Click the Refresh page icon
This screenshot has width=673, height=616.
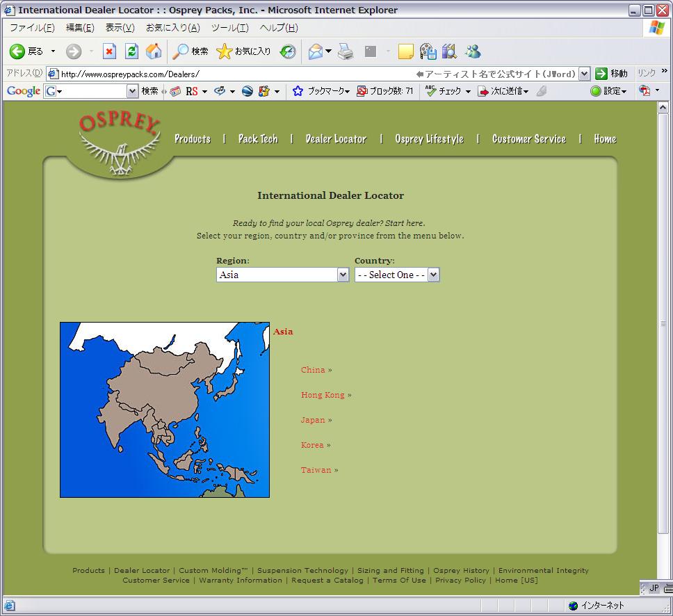click(x=132, y=51)
